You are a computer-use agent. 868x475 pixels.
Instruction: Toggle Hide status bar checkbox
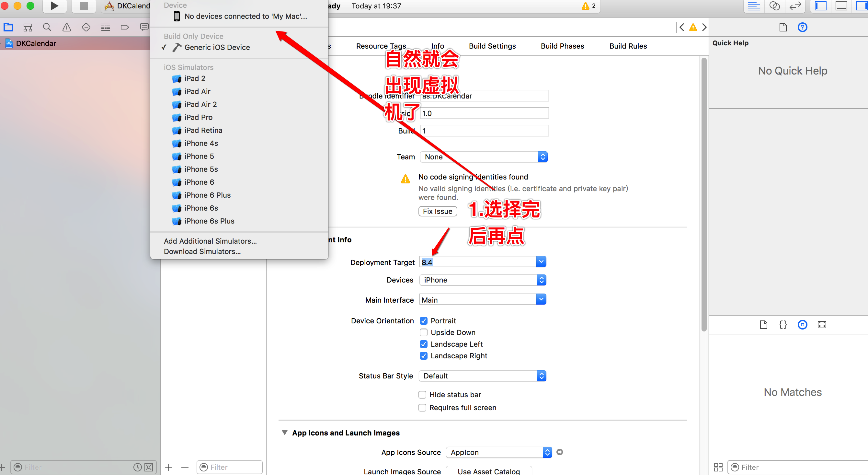pos(423,394)
